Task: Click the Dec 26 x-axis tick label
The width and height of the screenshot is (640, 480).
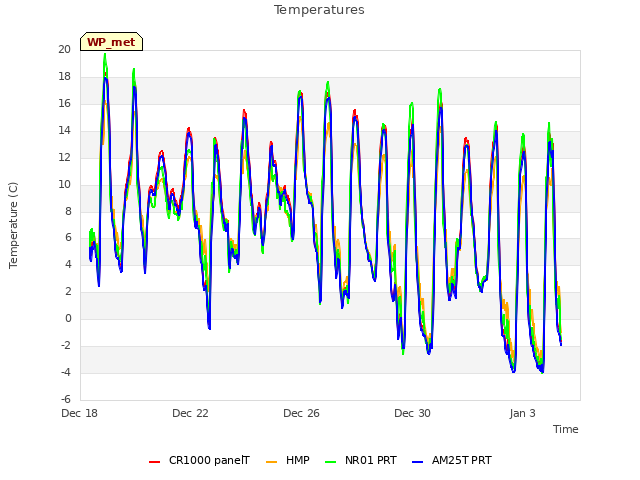Action: tap(301, 413)
